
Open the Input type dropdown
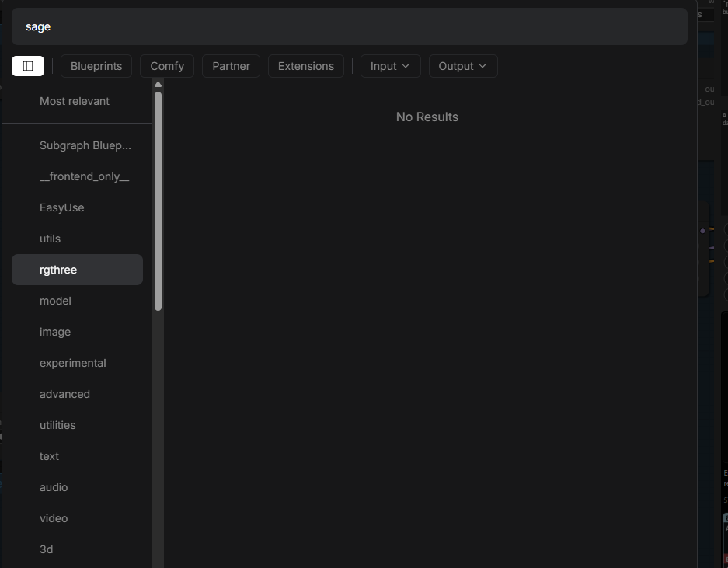pyautogui.click(x=391, y=66)
